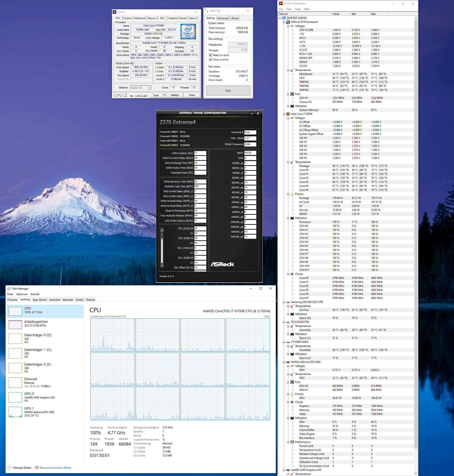The width and height of the screenshot is (454, 476).
Task: Click the Ressourcenmonitor icon in Task-Manager
Action: tap(37, 468)
